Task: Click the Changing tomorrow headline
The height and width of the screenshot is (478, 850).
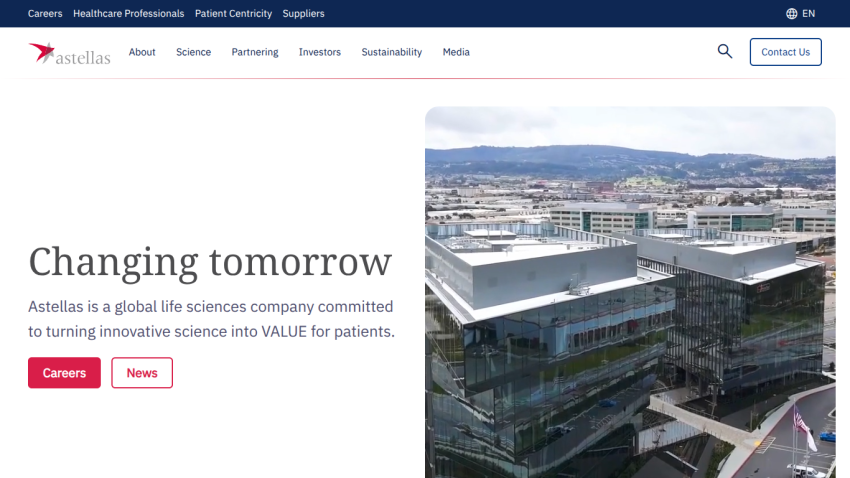Action: coord(210,262)
